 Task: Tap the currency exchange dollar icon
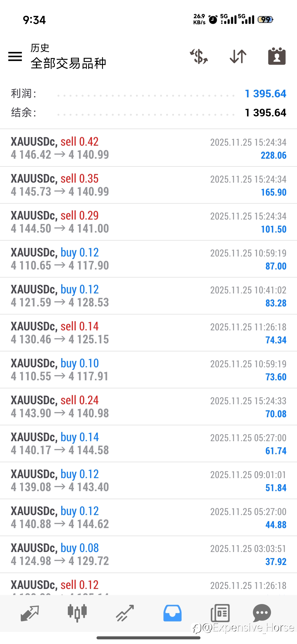(199, 56)
